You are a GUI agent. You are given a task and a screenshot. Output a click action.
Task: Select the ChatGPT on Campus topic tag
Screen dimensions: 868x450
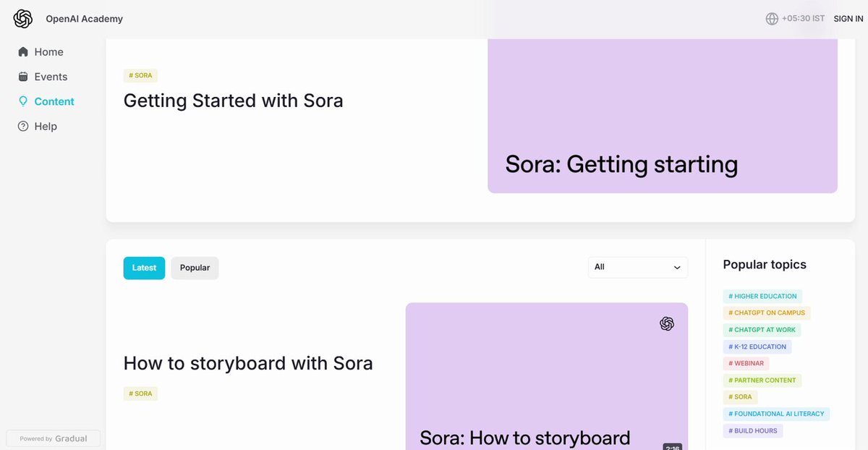(767, 313)
